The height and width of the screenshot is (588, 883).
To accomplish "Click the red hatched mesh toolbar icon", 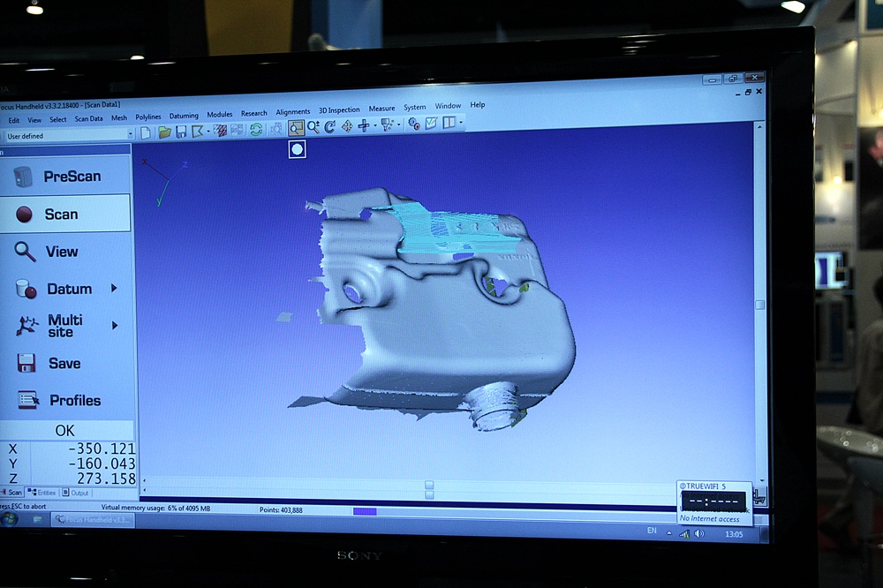I will coord(220,131).
